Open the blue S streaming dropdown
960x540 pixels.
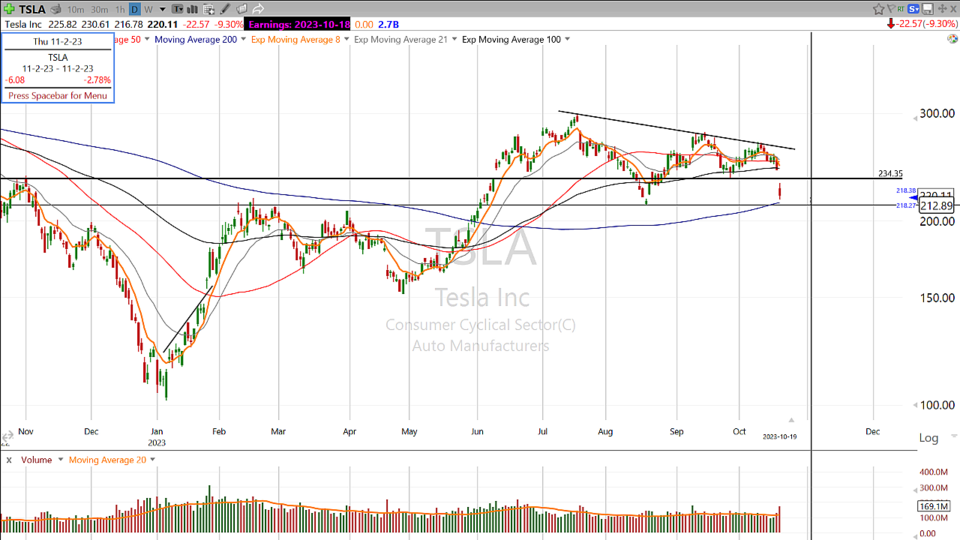pyautogui.click(x=914, y=9)
